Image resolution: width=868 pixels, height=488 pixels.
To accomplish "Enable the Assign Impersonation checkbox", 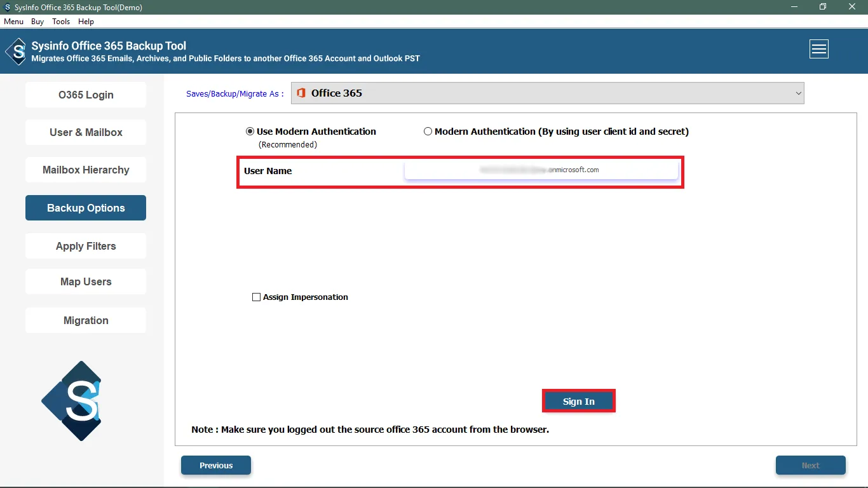I will point(256,297).
